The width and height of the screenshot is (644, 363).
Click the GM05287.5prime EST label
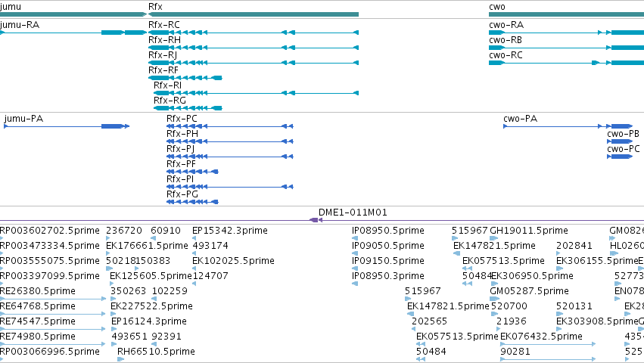pyautogui.click(x=529, y=292)
